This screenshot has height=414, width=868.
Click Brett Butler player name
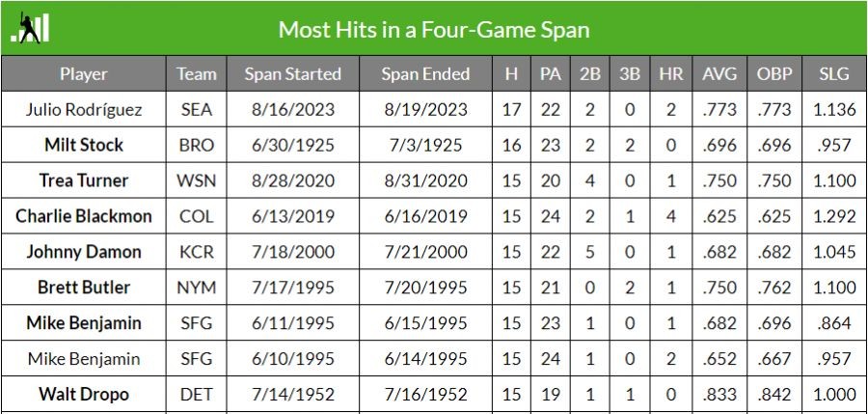coord(84,287)
